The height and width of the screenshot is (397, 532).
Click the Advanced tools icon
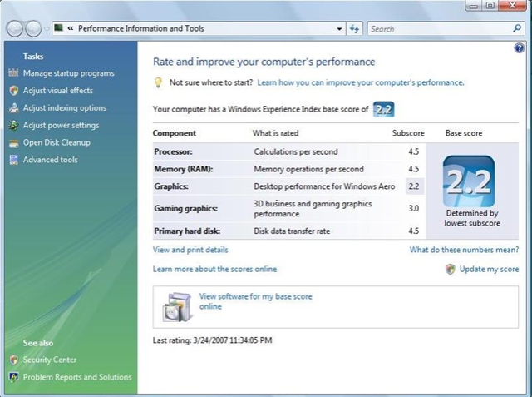click(x=13, y=160)
